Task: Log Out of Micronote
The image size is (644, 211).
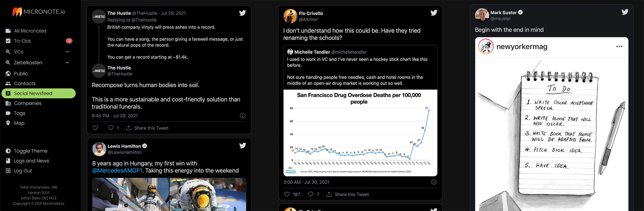Action: 23,171
